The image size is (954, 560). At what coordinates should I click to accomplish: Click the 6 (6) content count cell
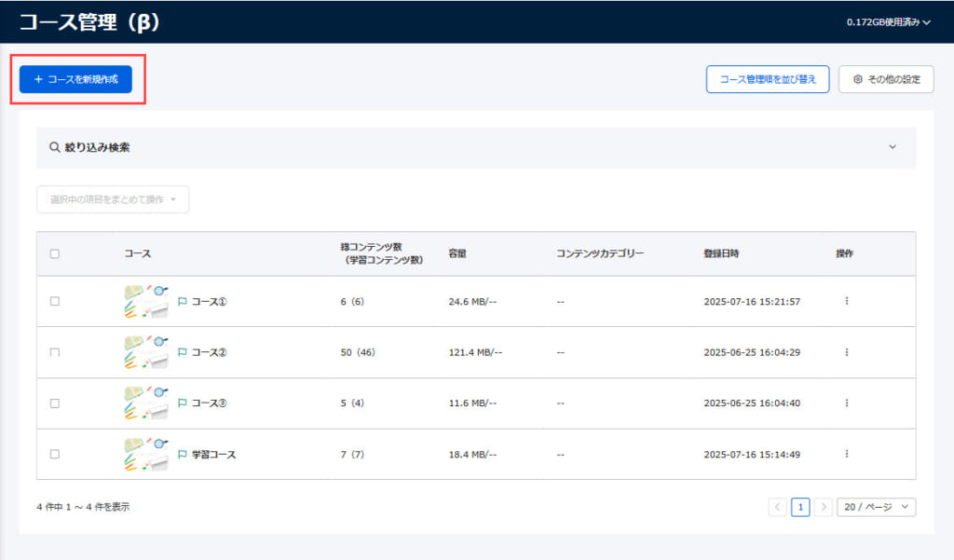coord(352,301)
